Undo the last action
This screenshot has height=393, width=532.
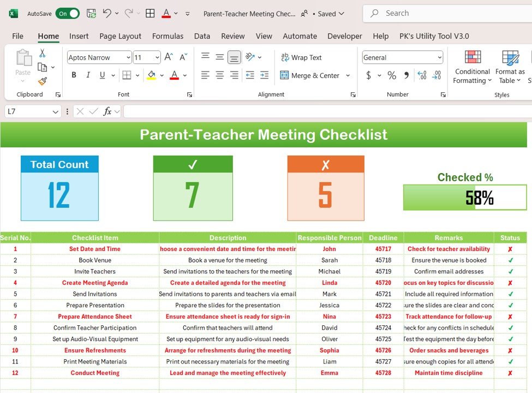[107, 14]
